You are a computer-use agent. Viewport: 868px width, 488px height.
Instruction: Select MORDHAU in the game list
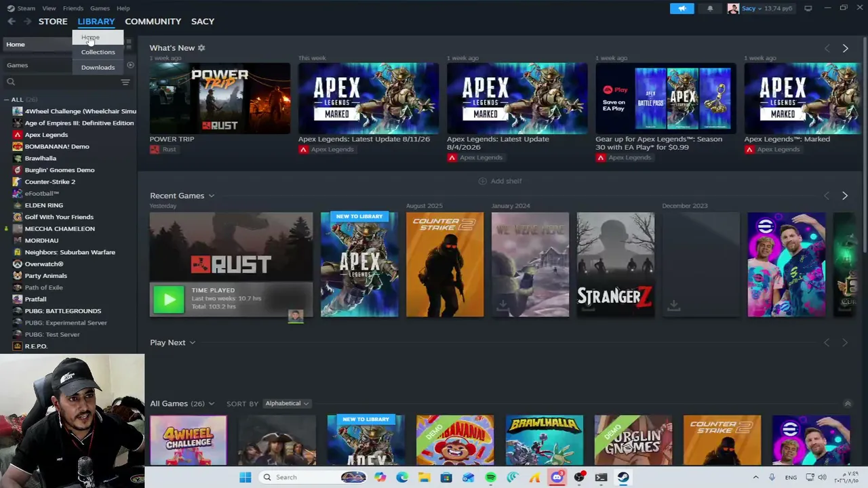[41, 241]
